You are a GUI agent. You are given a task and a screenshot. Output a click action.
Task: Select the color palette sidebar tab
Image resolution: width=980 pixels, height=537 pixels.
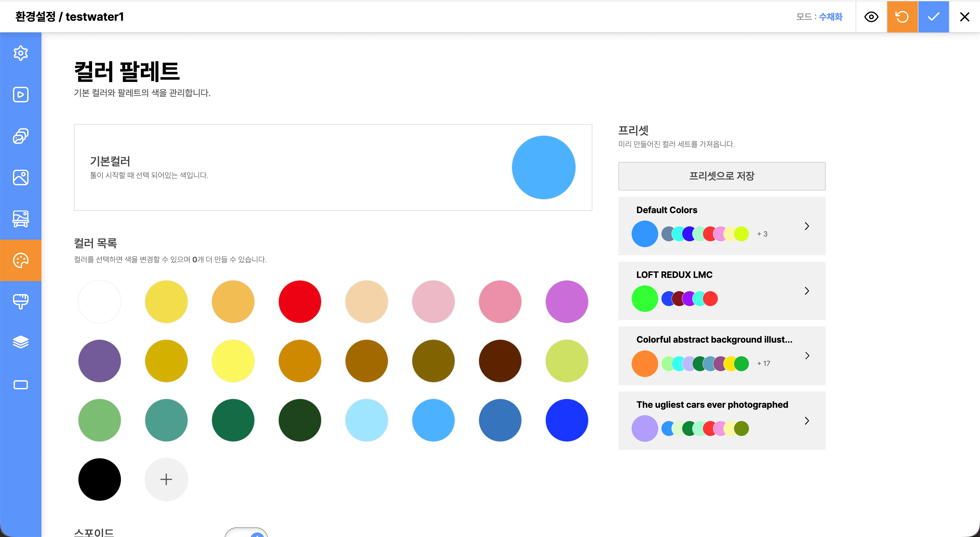click(x=20, y=260)
